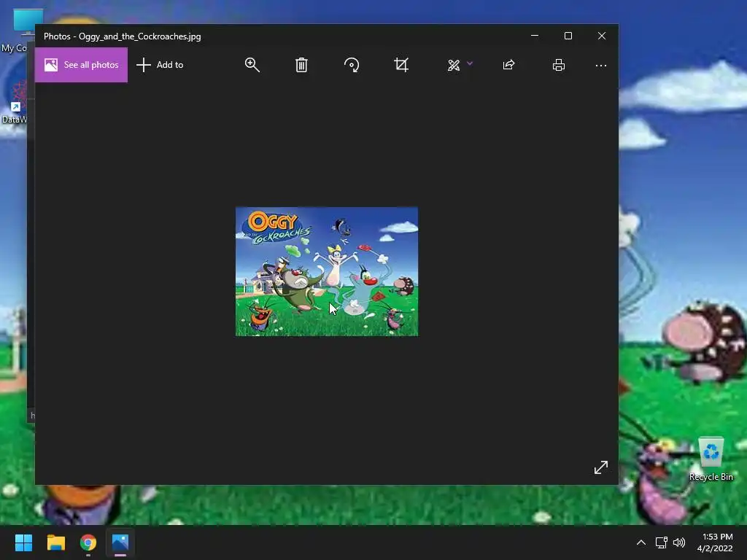The image size is (747, 560).
Task: Select the Recycle Bin desktop icon
Action: [711, 459]
